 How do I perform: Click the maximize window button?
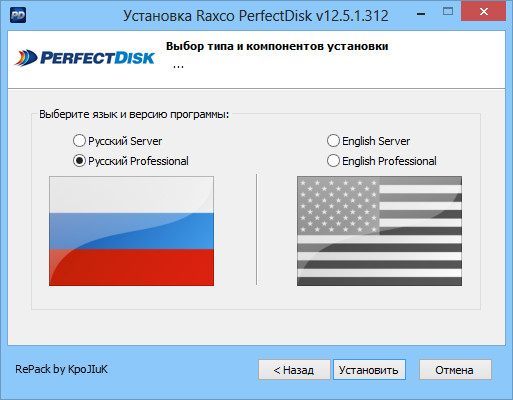pyautogui.click(x=448, y=12)
